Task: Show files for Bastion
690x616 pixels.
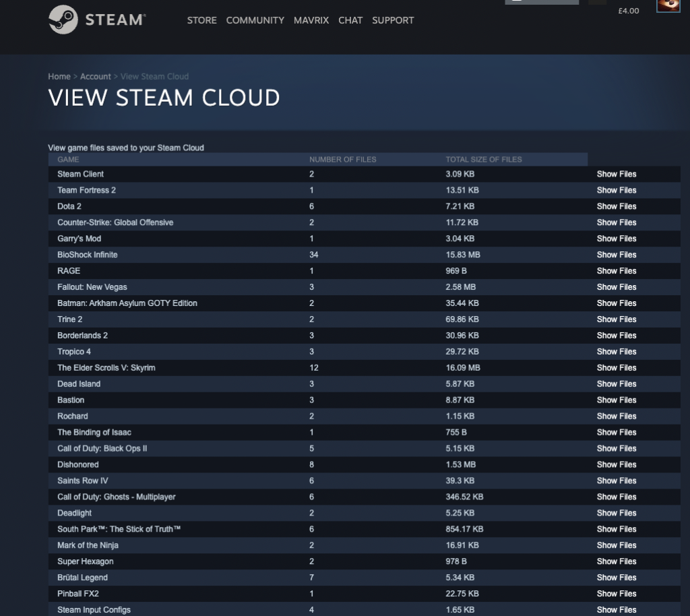Action: 617,400
